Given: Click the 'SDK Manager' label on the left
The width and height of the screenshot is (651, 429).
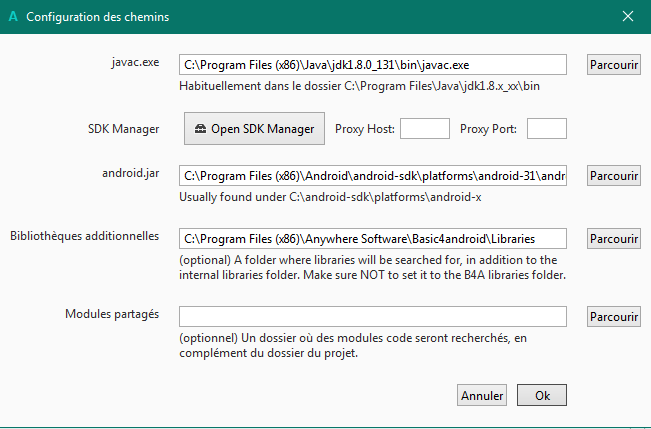Looking at the screenshot, I should click(x=124, y=127).
